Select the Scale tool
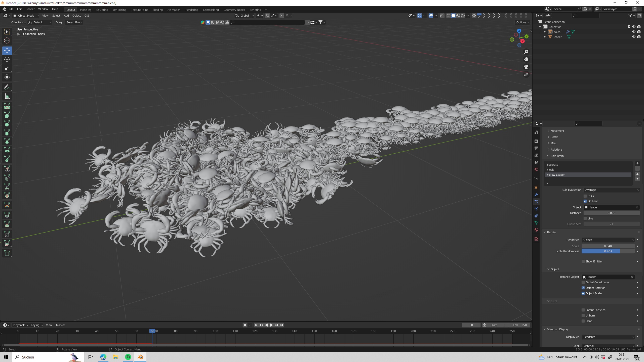The width and height of the screenshot is (644, 362). point(7,68)
